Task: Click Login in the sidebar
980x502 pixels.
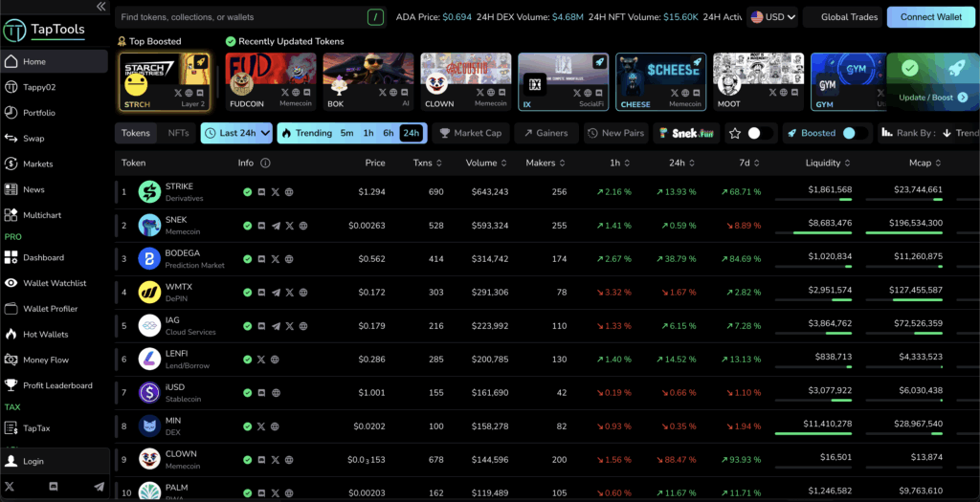Action: point(55,462)
